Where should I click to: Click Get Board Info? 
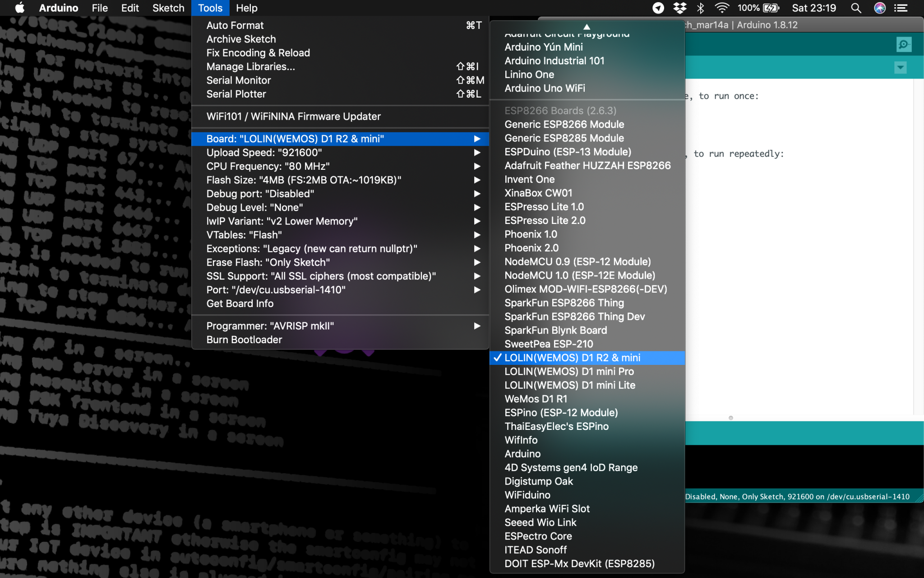pos(240,303)
